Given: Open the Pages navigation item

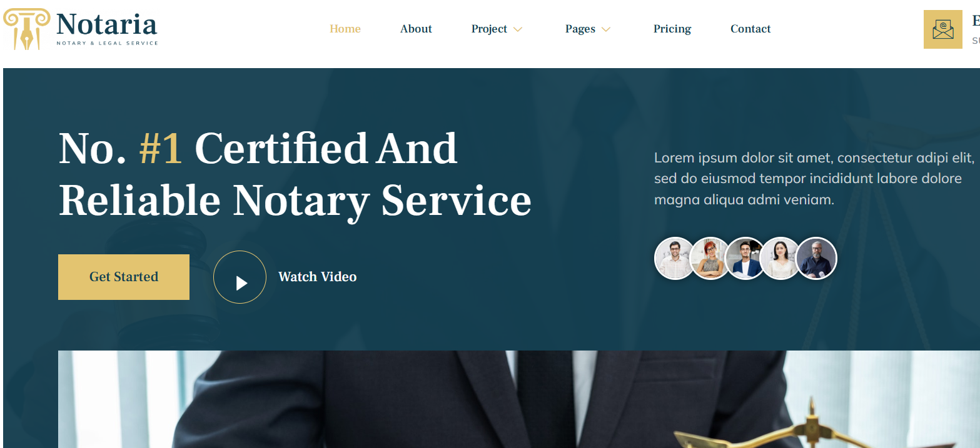Looking at the screenshot, I should [x=580, y=29].
